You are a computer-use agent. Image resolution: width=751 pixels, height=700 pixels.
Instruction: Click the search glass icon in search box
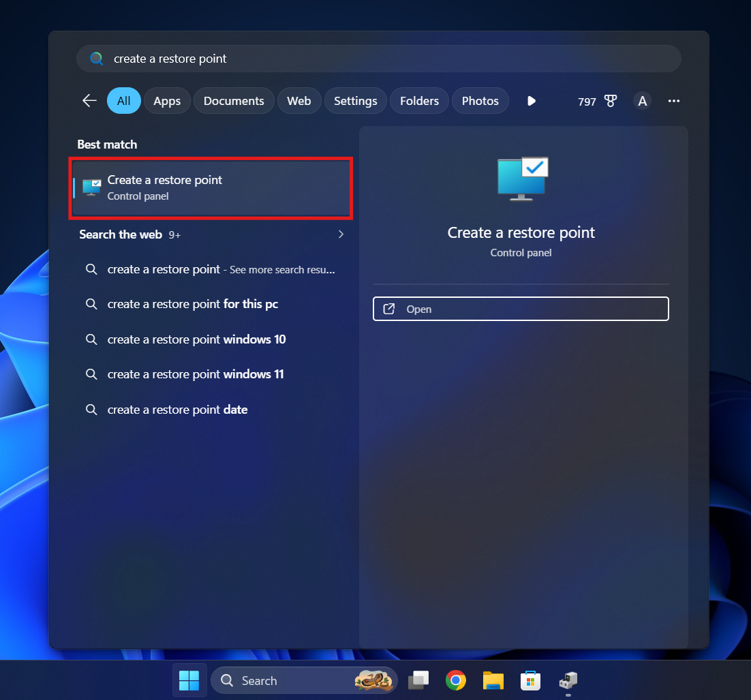click(x=96, y=59)
